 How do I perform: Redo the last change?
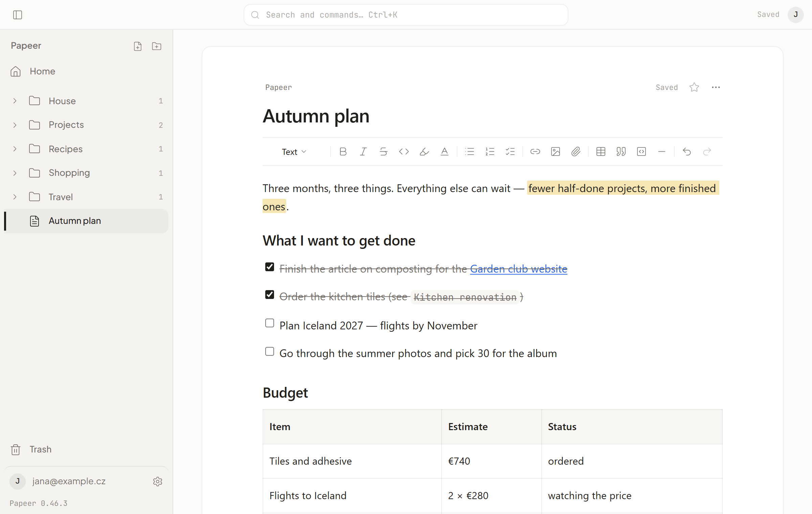coord(707,151)
